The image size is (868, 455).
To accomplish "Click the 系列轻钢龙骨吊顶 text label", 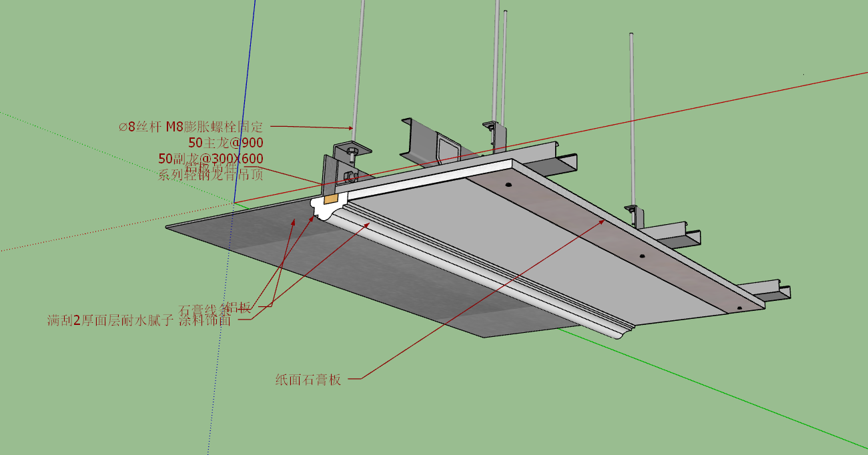I will coord(210,175).
